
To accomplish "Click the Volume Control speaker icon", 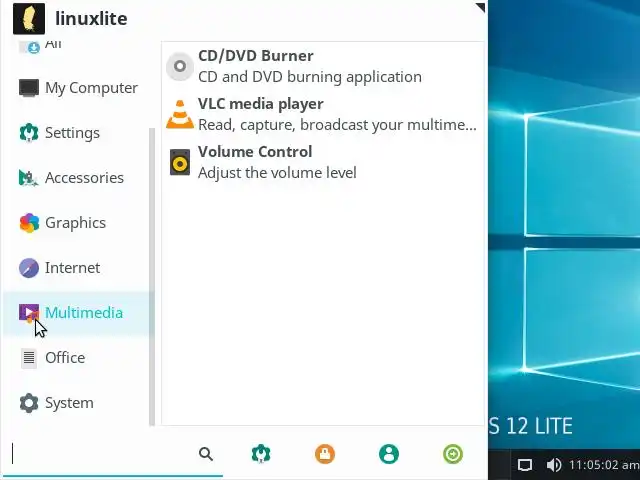I will (x=180, y=162).
